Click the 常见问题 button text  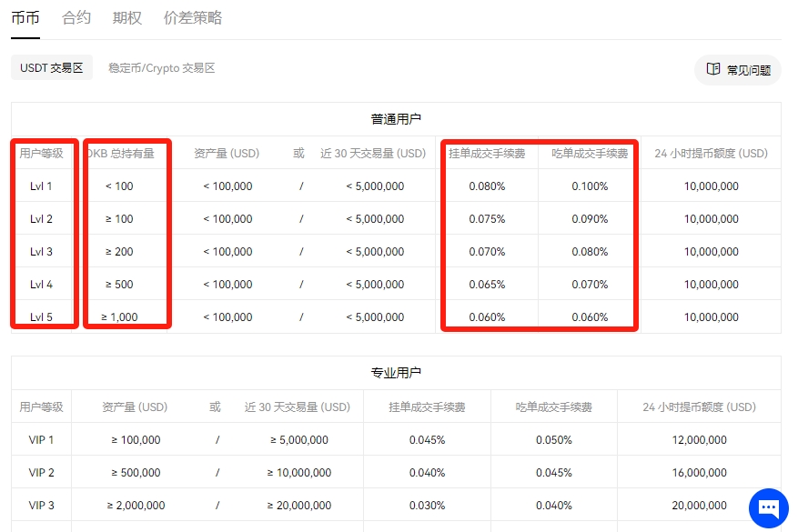(749, 70)
